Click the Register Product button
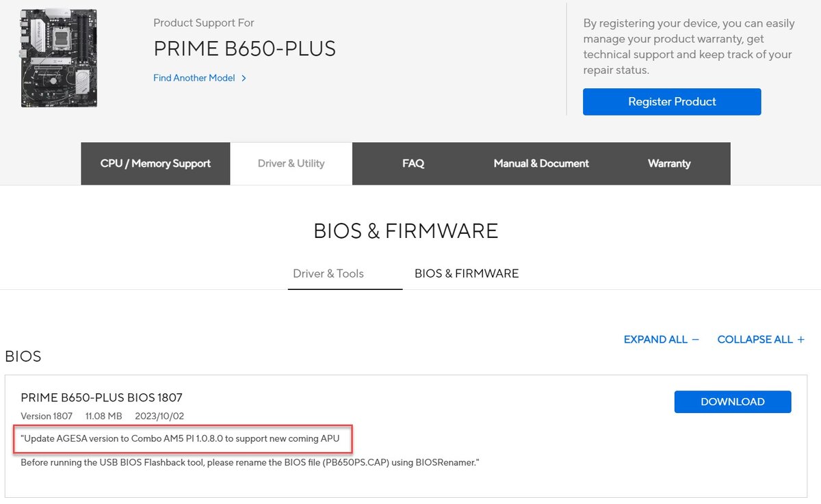Image resolution: width=821 pixels, height=504 pixels. pos(672,101)
